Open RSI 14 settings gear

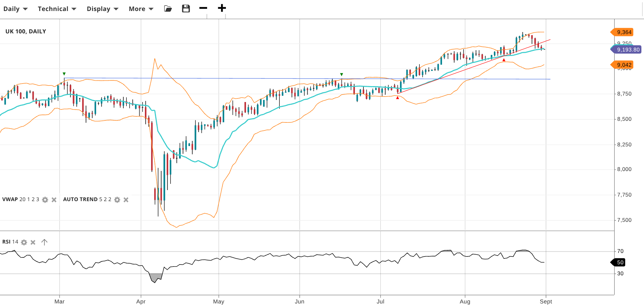click(24, 242)
